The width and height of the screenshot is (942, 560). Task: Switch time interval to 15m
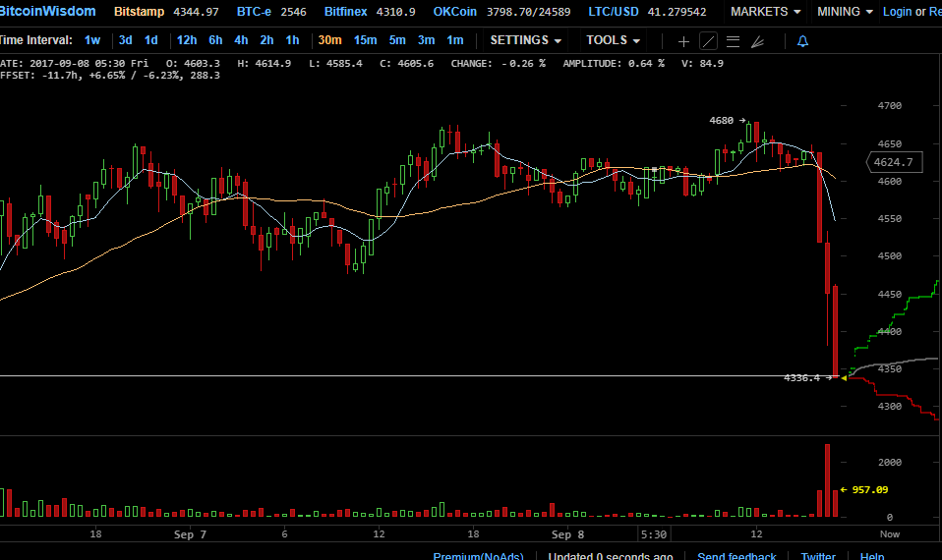click(365, 40)
